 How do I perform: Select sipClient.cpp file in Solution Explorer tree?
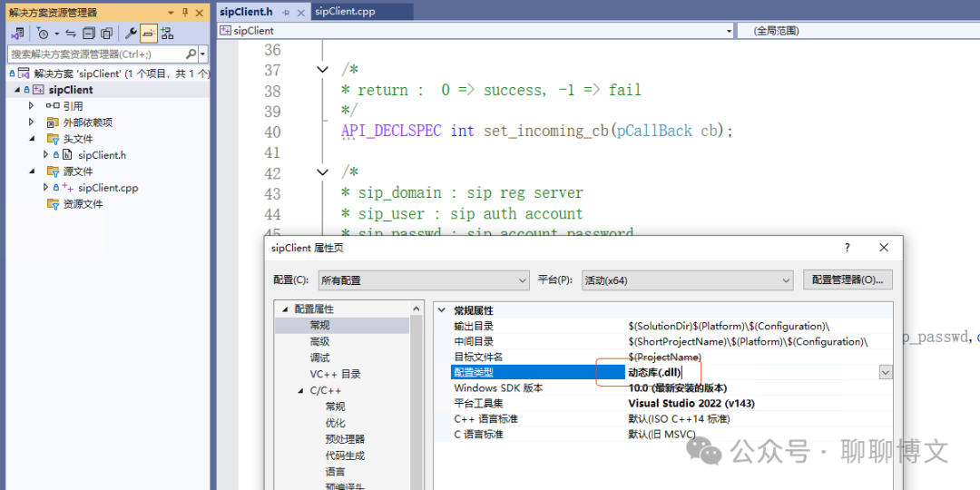[x=108, y=188]
